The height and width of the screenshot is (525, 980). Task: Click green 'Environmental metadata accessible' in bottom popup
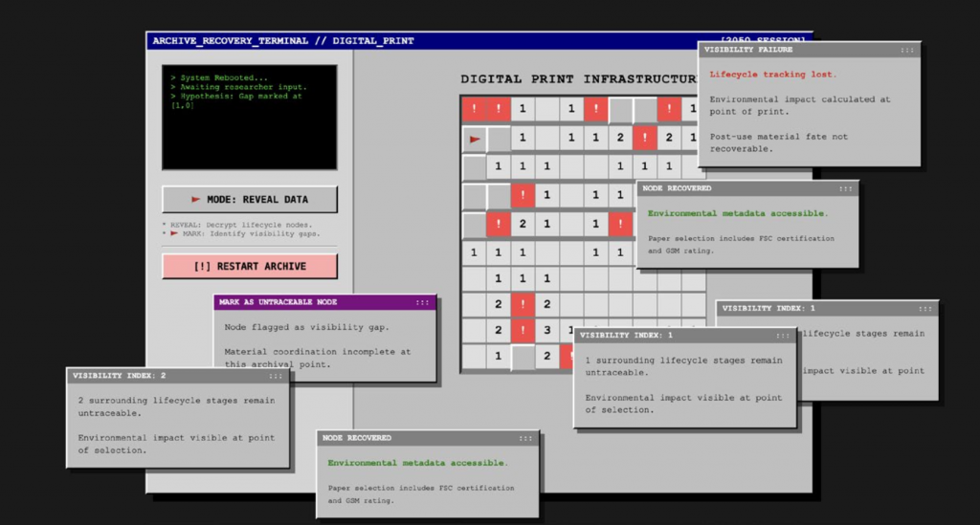(417, 463)
